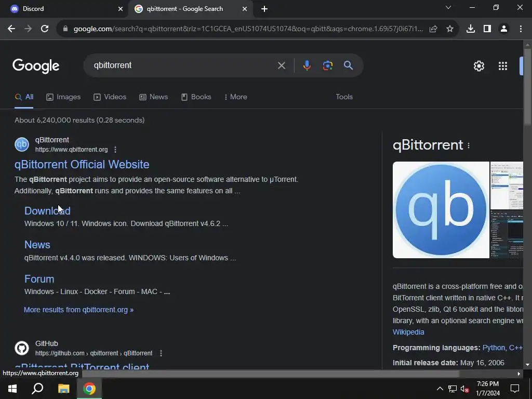Viewport: 532px width, 399px height.
Task: Start voice search with microphone icon
Action: point(307,65)
